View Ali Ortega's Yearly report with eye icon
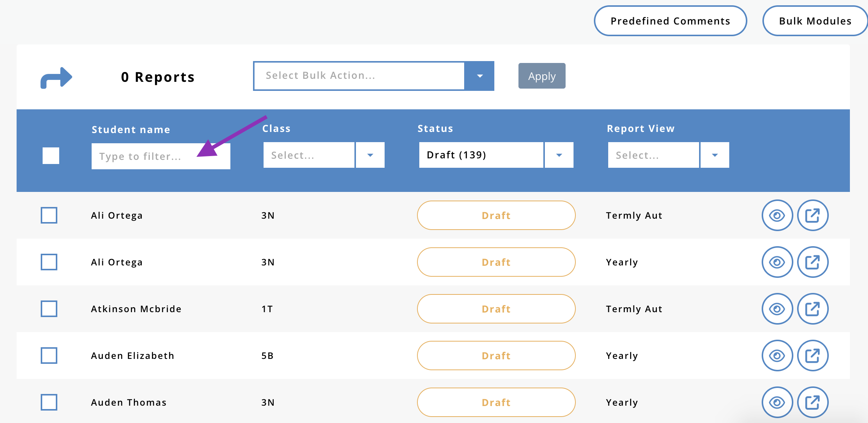This screenshot has height=423, width=868. (777, 262)
